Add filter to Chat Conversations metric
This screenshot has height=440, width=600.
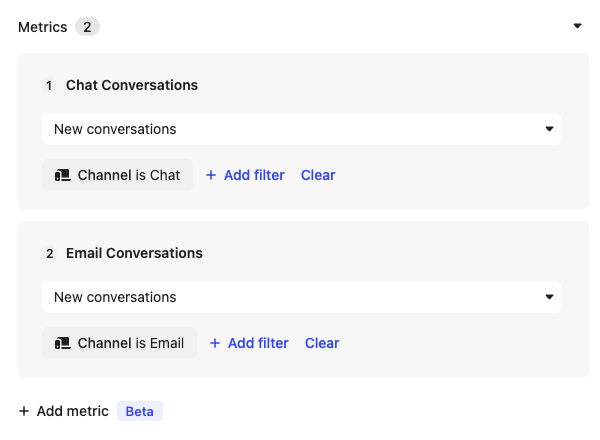pyautogui.click(x=245, y=175)
